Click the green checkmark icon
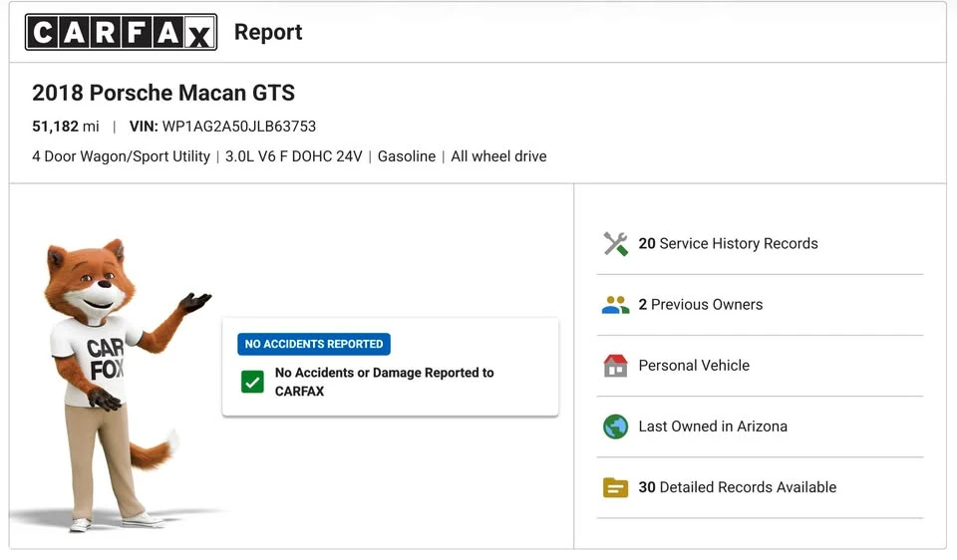The image size is (957, 560). [252, 382]
